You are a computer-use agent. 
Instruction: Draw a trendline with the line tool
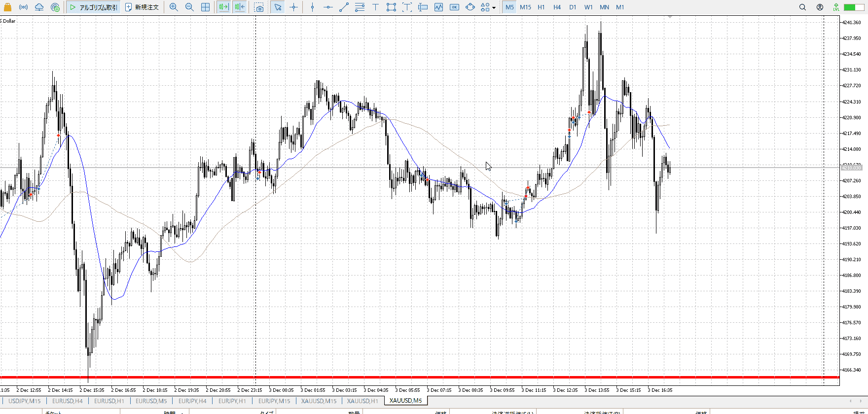344,7
